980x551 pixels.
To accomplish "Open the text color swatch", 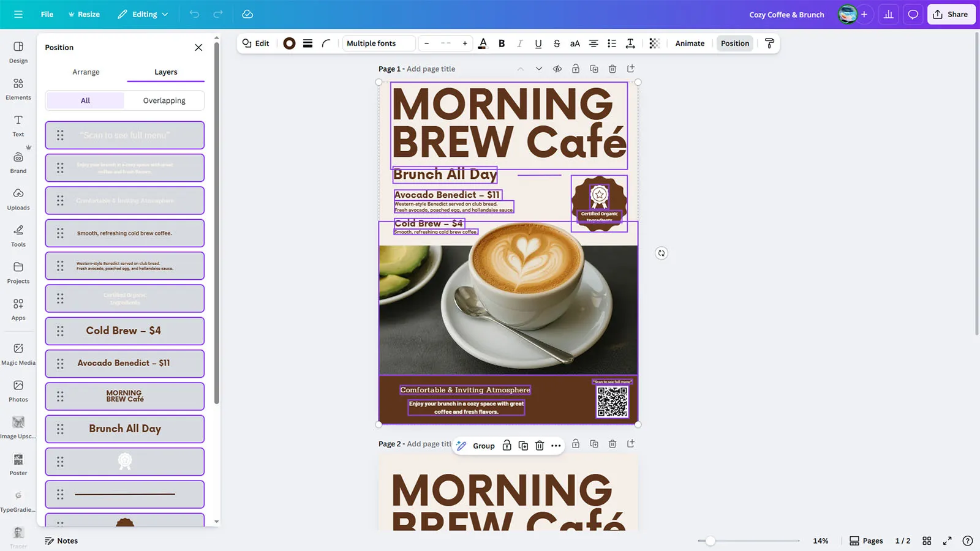I will [x=483, y=43].
